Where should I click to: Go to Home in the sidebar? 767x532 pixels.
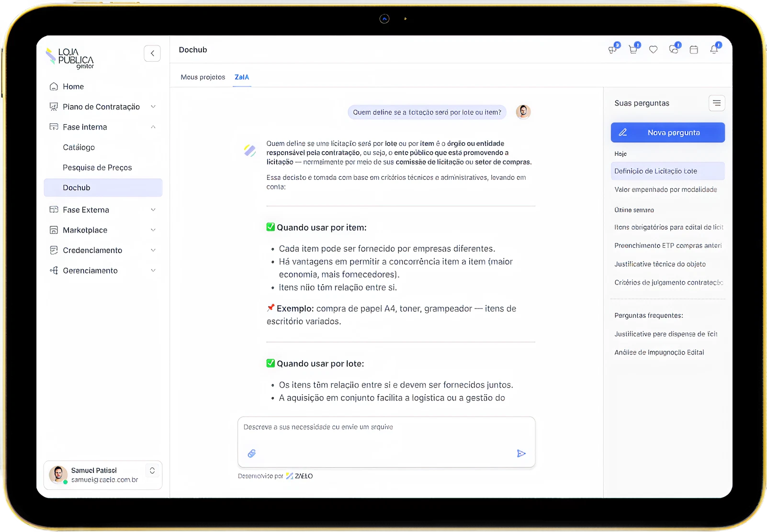point(73,87)
